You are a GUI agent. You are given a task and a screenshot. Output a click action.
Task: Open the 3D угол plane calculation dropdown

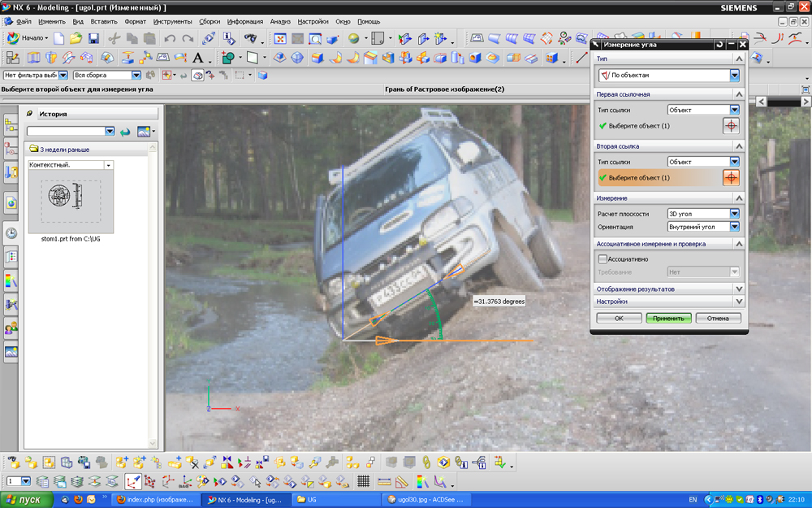[734, 214]
